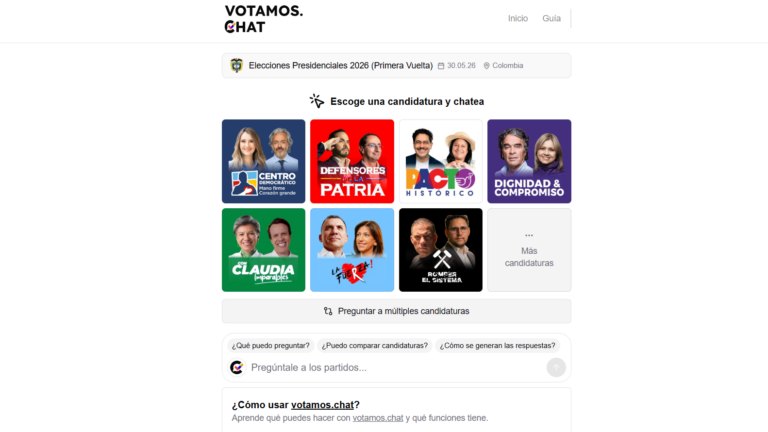Select the ¿Puedo comparar candidaturas? chip
Viewport: 768px width, 432px height.
click(375, 345)
